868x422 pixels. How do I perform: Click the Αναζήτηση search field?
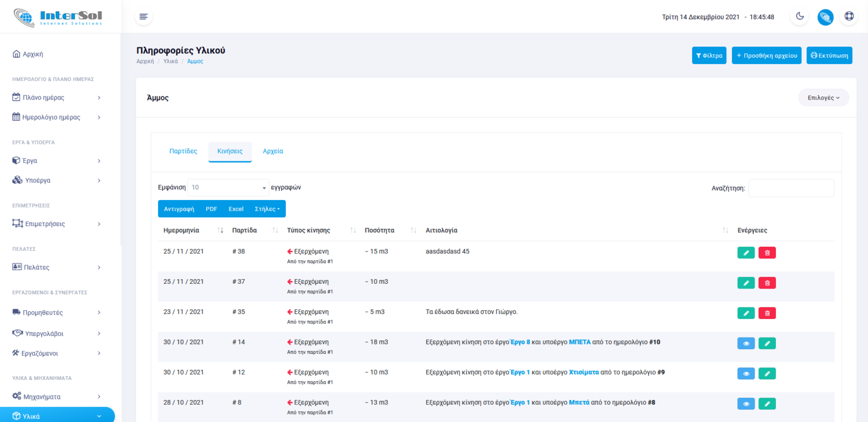tap(791, 188)
